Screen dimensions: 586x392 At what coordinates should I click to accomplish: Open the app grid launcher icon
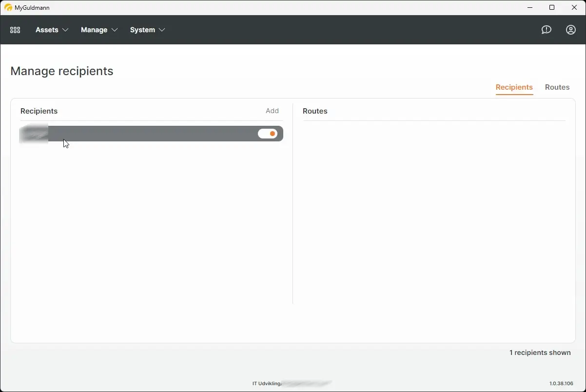click(15, 30)
